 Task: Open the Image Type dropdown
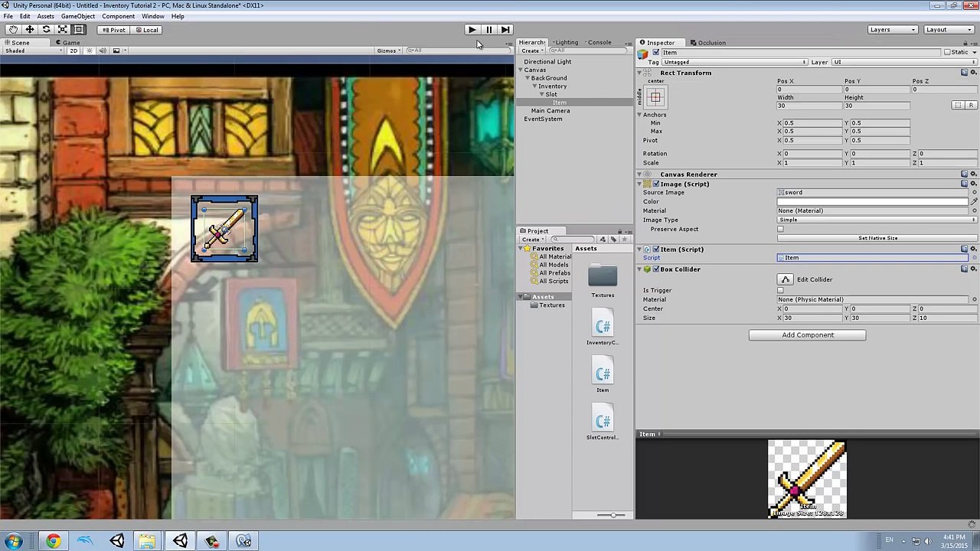point(877,220)
